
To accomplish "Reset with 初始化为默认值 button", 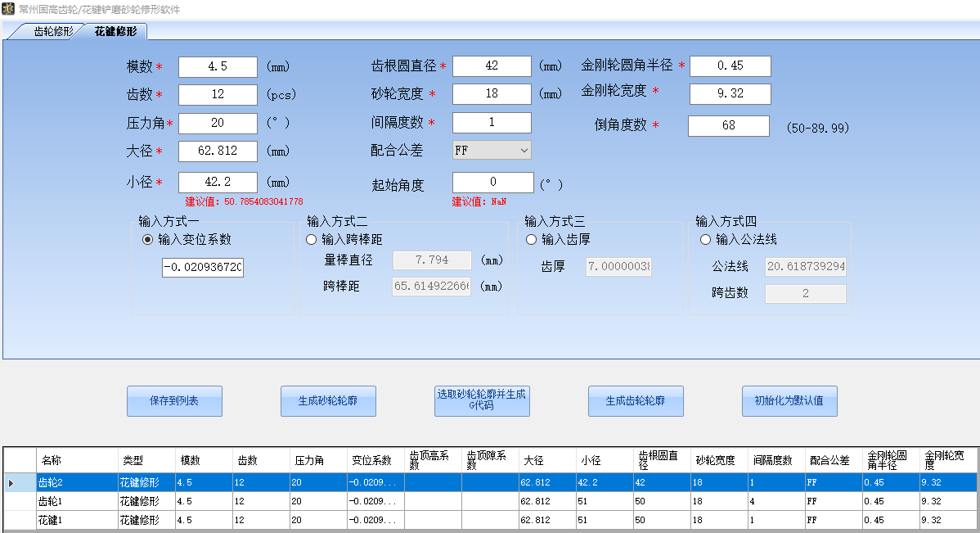I will pyautogui.click(x=789, y=401).
